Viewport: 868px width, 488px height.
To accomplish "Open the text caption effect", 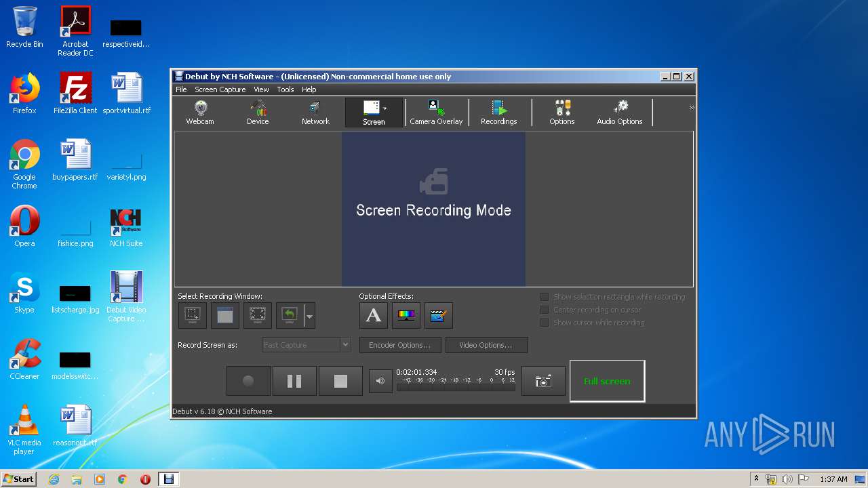I will pos(374,315).
